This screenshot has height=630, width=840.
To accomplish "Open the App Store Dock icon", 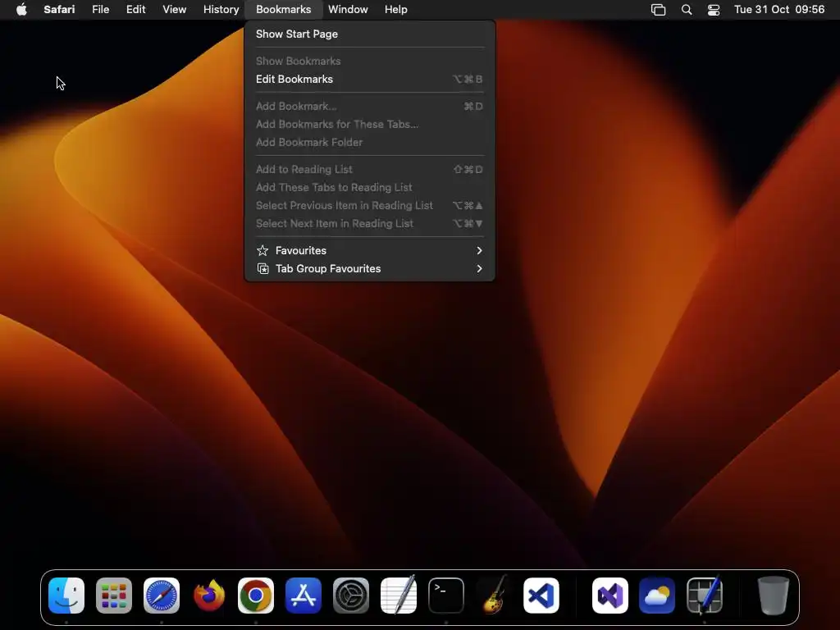I will tap(304, 596).
